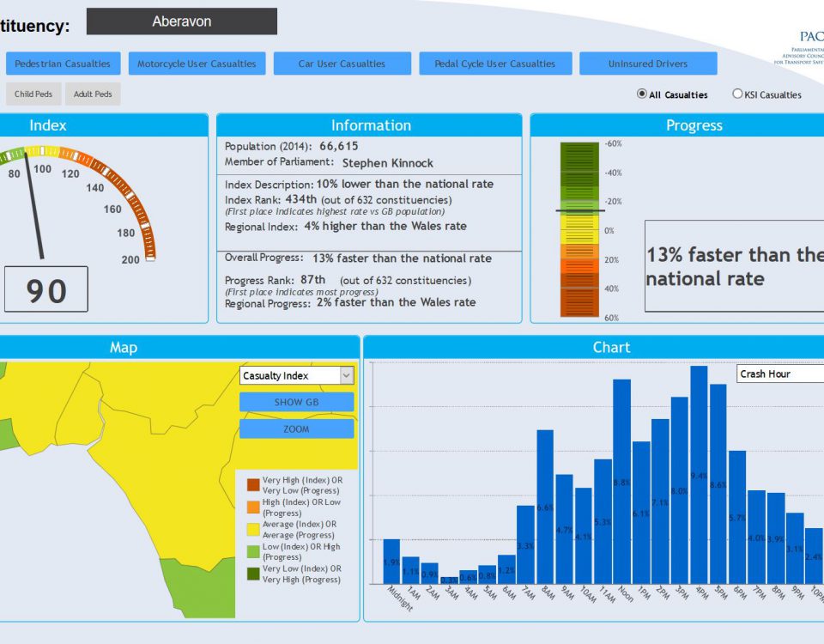Click '2% faster than the Wales rate'

coord(397,302)
